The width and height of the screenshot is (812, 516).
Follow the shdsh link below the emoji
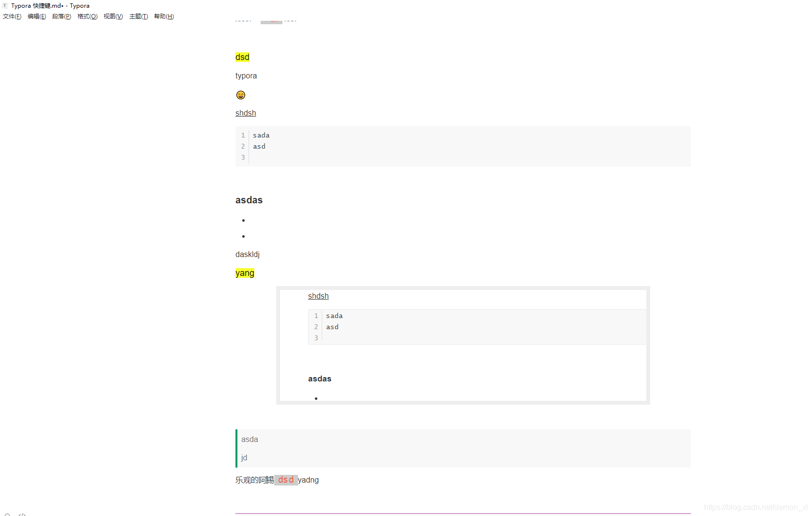pyautogui.click(x=246, y=113)
